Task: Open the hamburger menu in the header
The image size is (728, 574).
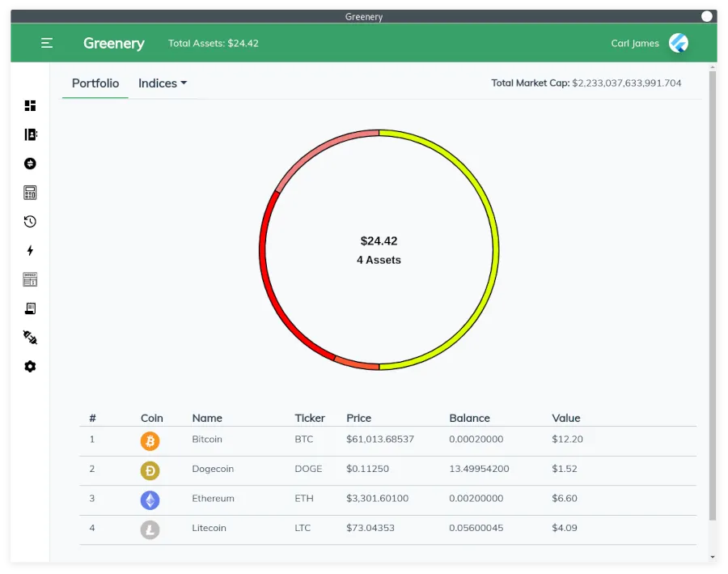Action: [x=46, y=43]
